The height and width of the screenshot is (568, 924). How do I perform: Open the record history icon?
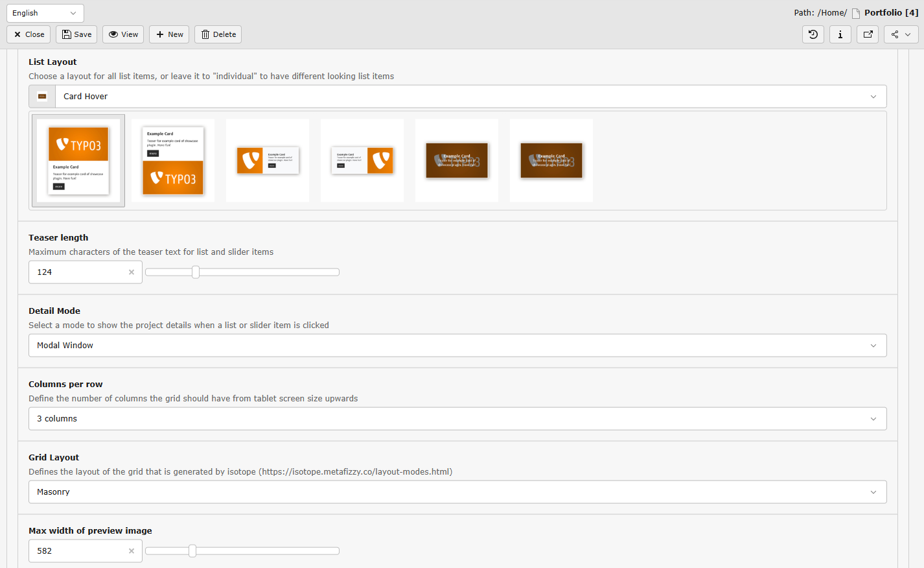tap(813, 34)
